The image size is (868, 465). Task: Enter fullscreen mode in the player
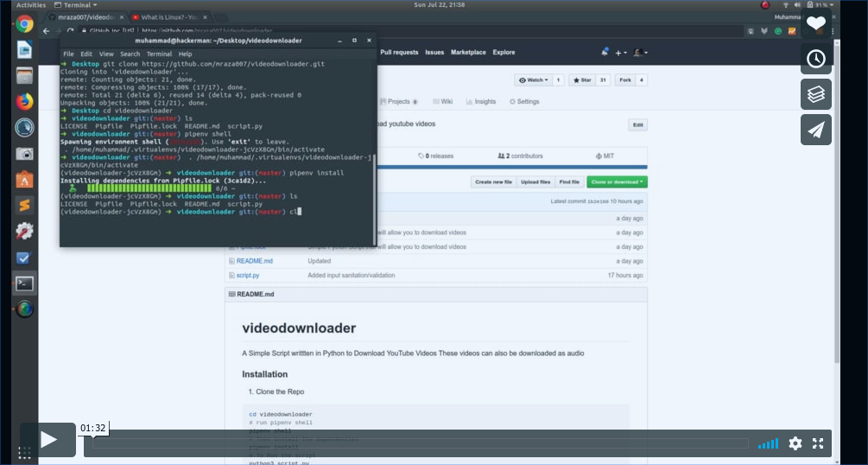point(818,443)
